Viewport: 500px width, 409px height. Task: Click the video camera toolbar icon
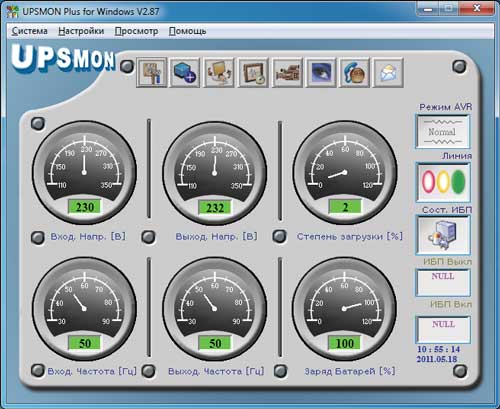click(287, 72)
